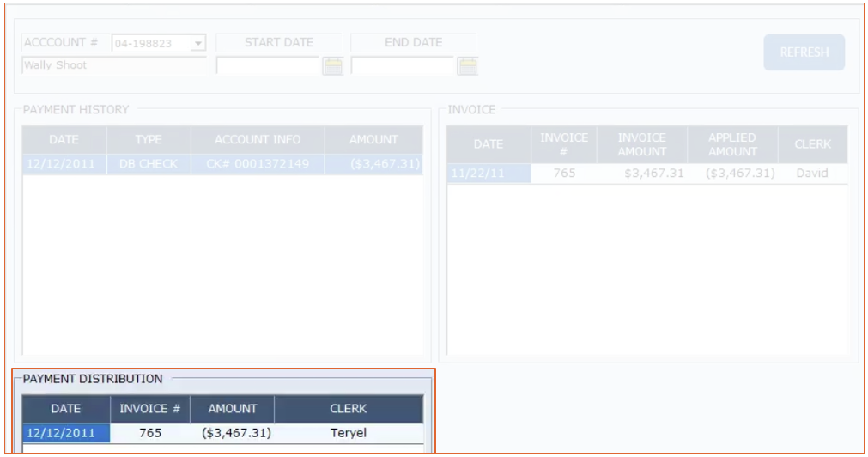Click the Teryel clerk cell in Payment Distribution
The width and height of the screenshot is (868, 457).
click(x=348, y=433)
